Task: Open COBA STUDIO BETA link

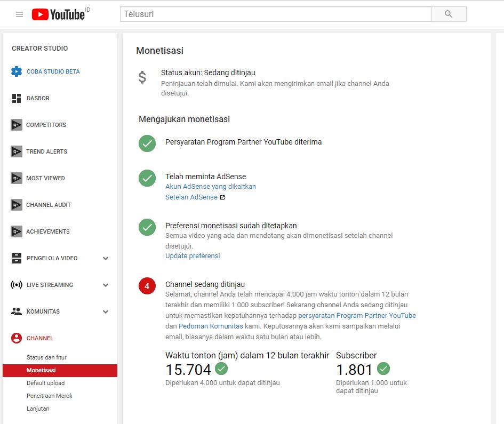Action: 53,71
